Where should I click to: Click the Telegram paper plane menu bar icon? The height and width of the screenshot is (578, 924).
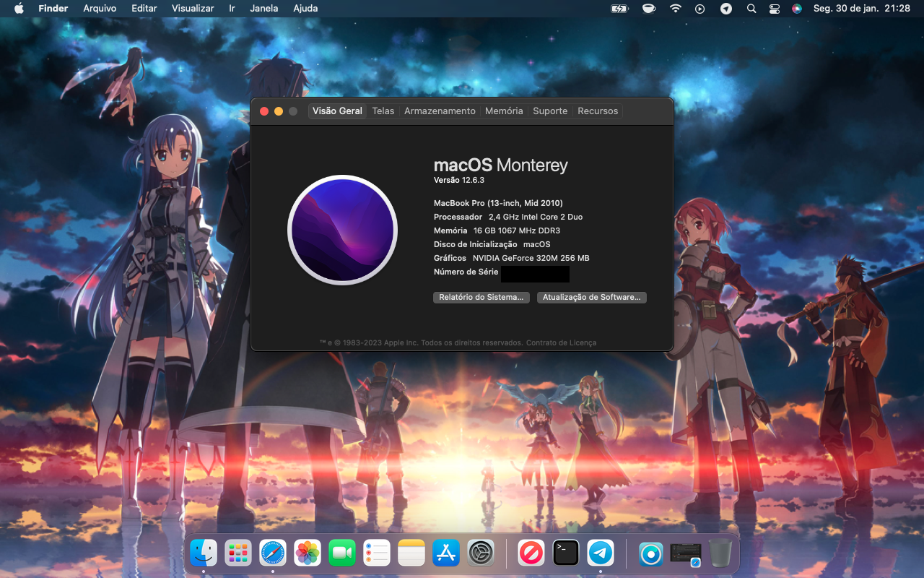(725, 9)
